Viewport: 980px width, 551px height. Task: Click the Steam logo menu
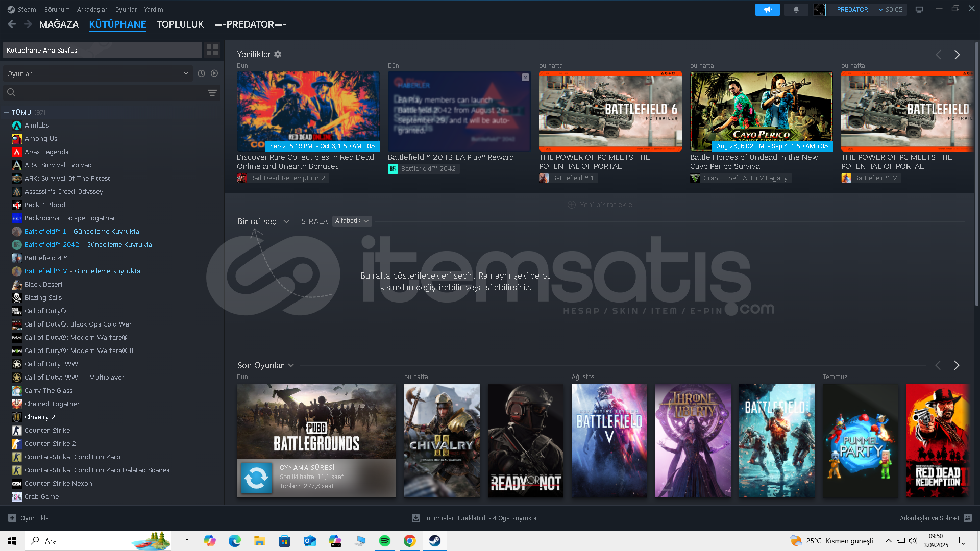21,9
